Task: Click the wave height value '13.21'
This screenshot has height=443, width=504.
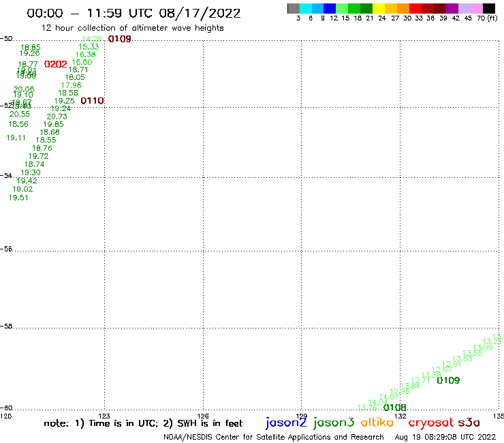Action: tap(492, 341)
